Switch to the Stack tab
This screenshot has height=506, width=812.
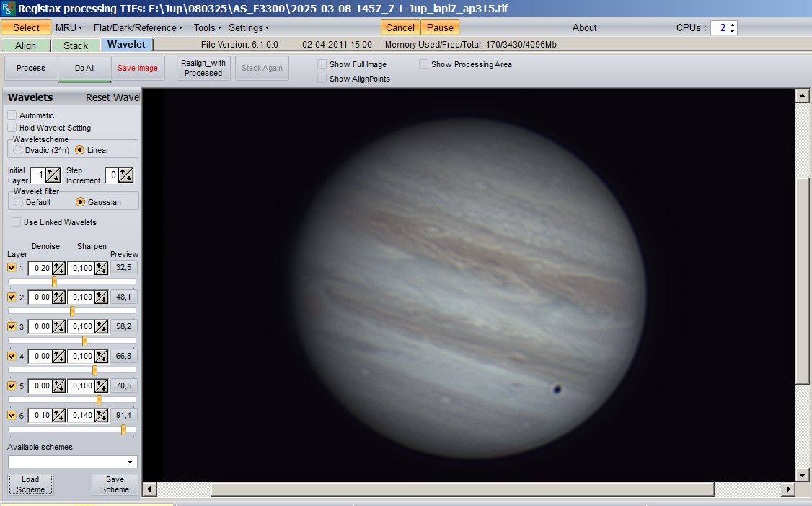(x=76, y=45)
